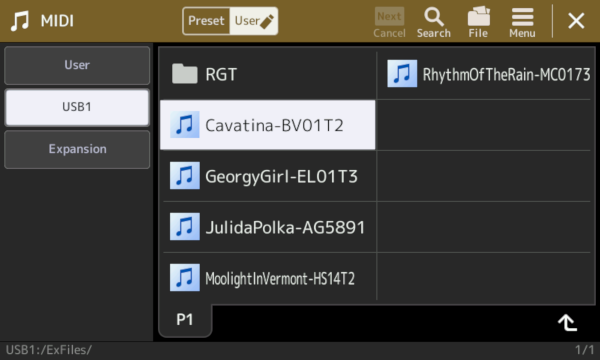Select the USB1 storage tab
The image size is (600, 360).
[x=77, y=107]
